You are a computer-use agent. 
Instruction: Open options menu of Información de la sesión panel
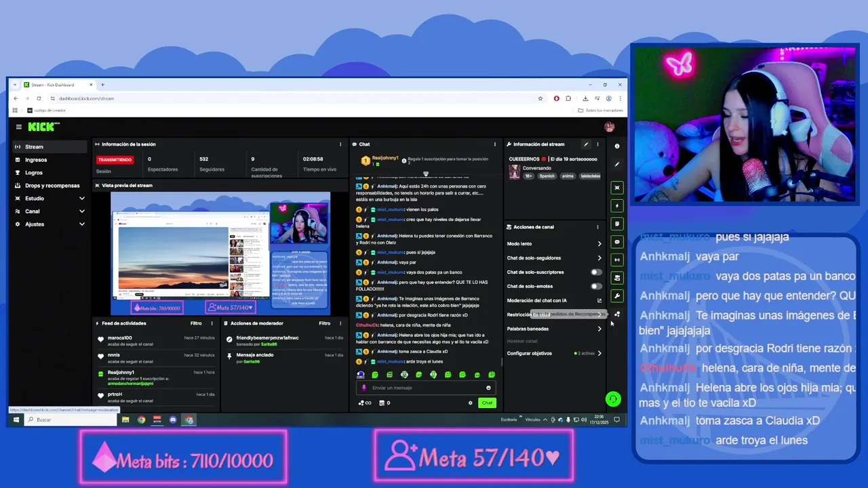[340, 144]
